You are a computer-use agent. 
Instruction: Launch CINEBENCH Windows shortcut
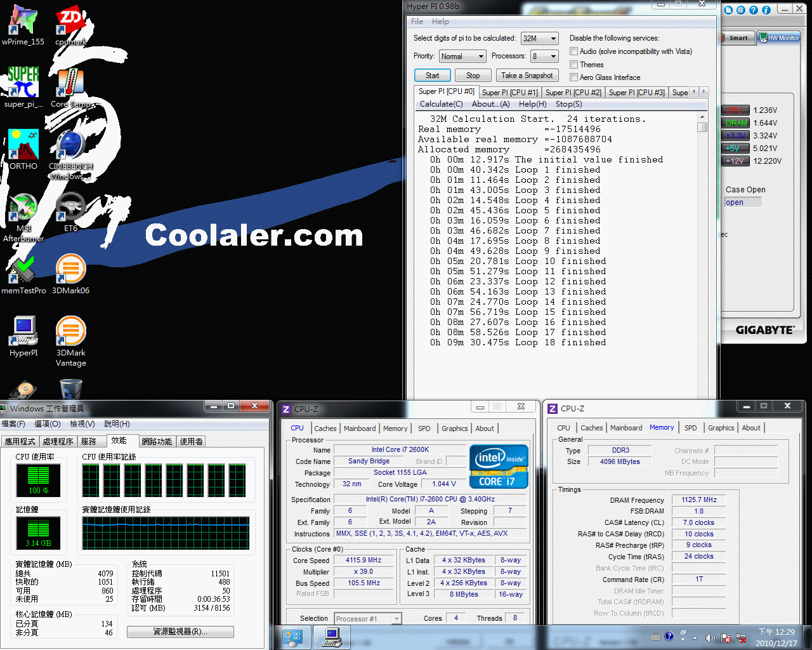pyautogui.click(x=70, y=155)
